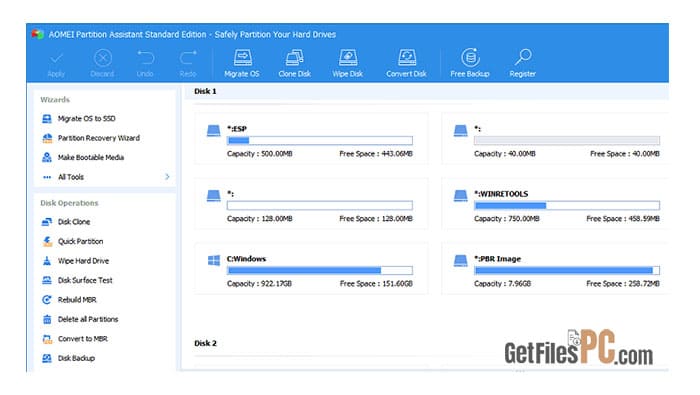
Task: Click the *:PBR Image partition drive icon
Action: 460,261
